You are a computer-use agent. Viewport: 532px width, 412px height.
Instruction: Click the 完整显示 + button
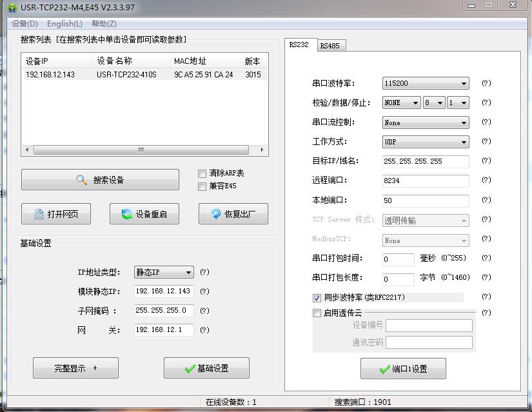click(x=75, y=368)
